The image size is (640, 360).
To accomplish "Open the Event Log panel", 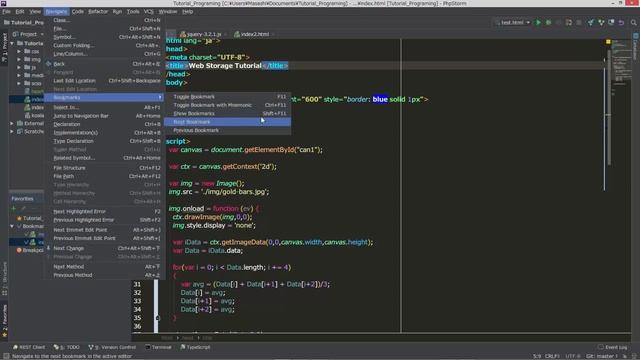I will (x=612, y=347).
